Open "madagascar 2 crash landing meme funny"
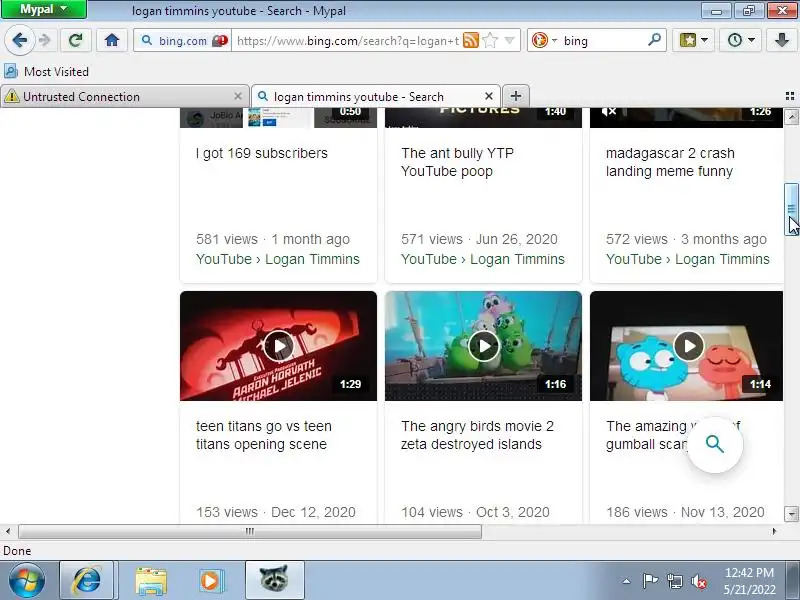The height and width of the screenshot is (600, 800). click(670, 162)
